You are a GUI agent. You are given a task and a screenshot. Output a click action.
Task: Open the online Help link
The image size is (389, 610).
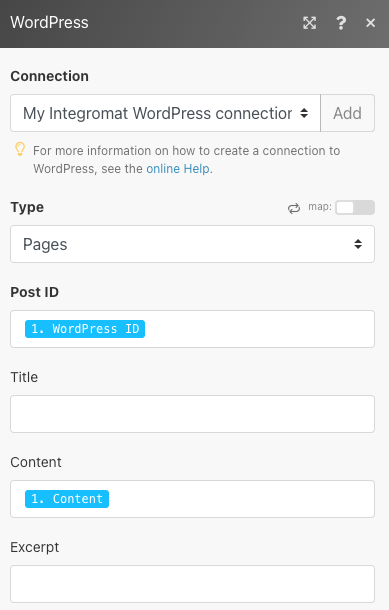[x=178, y=169]
